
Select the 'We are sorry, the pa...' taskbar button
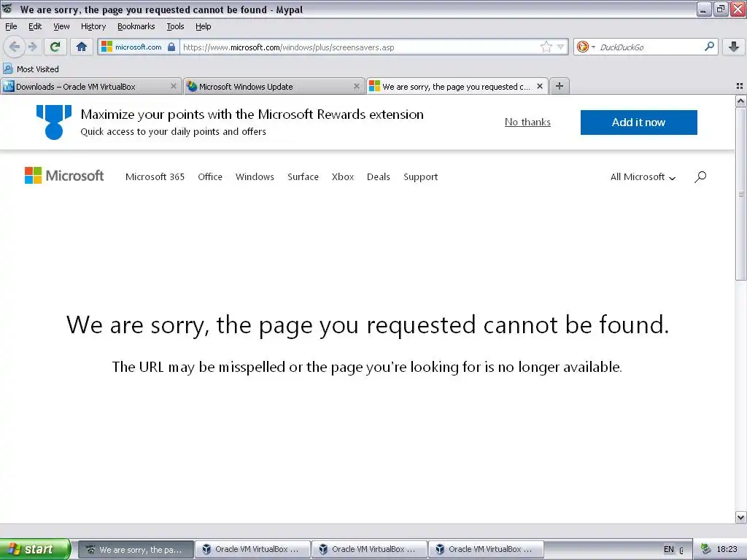(136, 550)
